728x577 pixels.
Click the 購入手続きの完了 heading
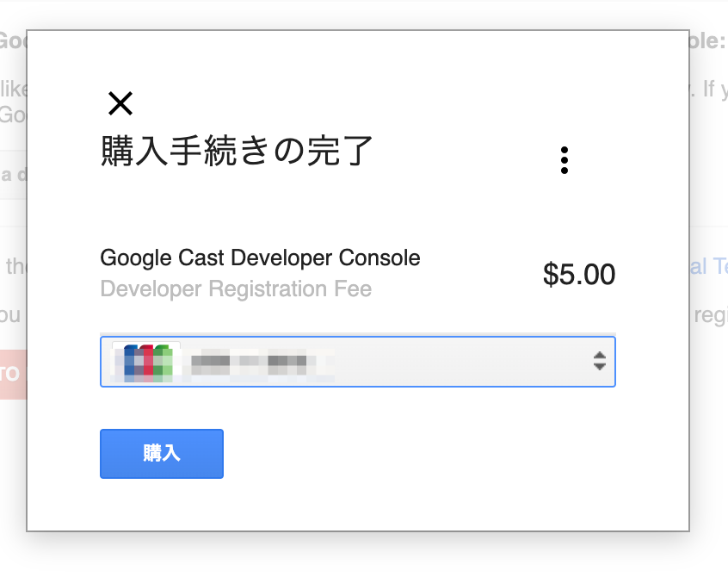[x=237, y=151]
